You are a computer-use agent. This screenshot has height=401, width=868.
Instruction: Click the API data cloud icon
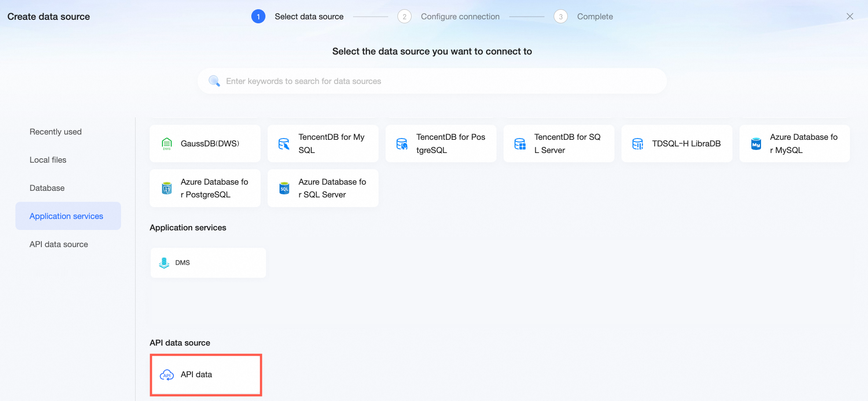click(x=167, y=375)
